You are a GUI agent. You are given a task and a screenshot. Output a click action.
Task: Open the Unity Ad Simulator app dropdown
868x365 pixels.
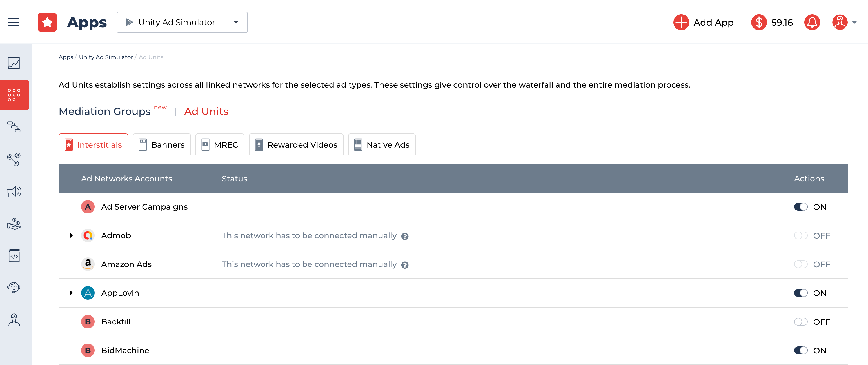click(x=182, y=22)
